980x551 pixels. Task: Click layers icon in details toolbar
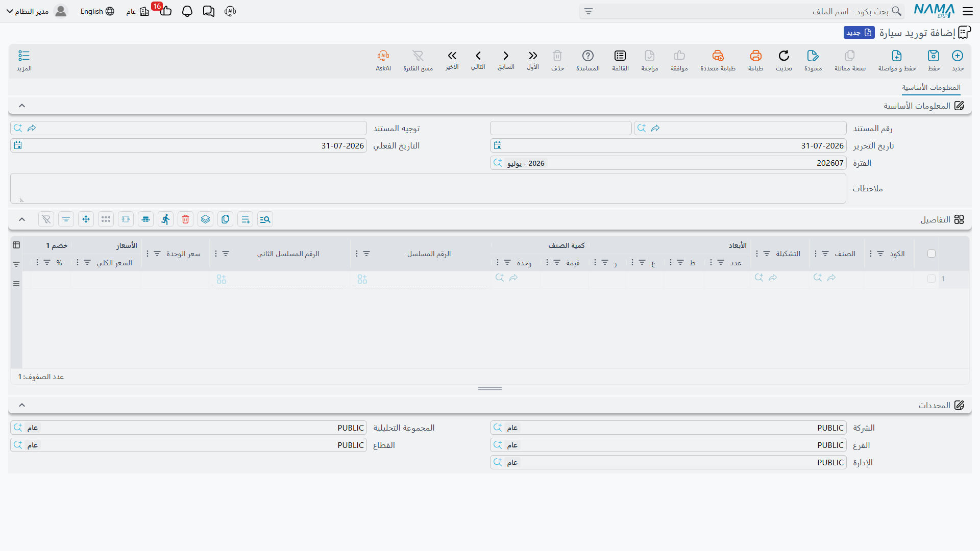(206, 219)
